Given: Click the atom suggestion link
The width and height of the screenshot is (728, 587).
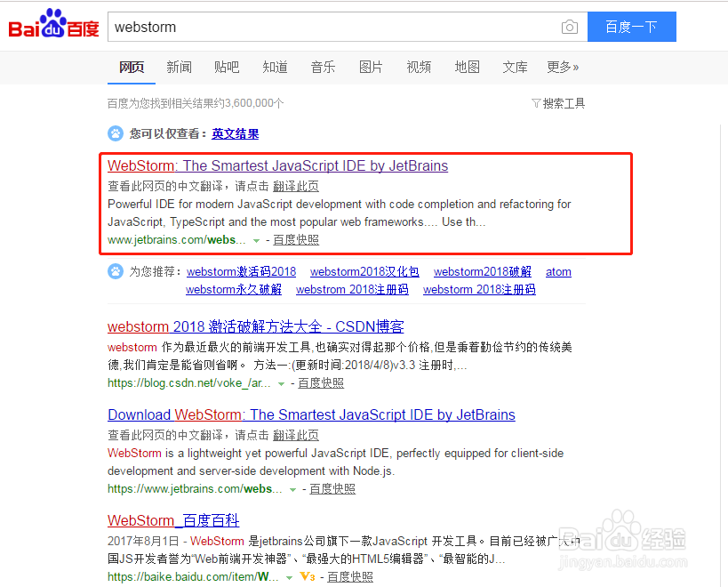Looking at the screenshot, I should tap(558, 271).
